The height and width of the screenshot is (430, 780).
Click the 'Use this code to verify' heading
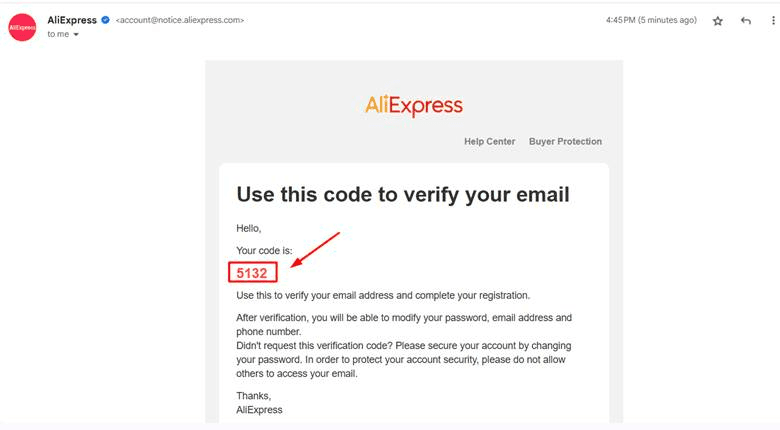403,195
